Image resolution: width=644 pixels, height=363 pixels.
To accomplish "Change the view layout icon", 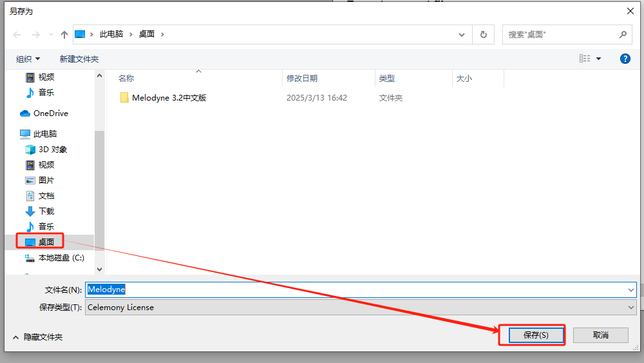I will coord(585,59).
